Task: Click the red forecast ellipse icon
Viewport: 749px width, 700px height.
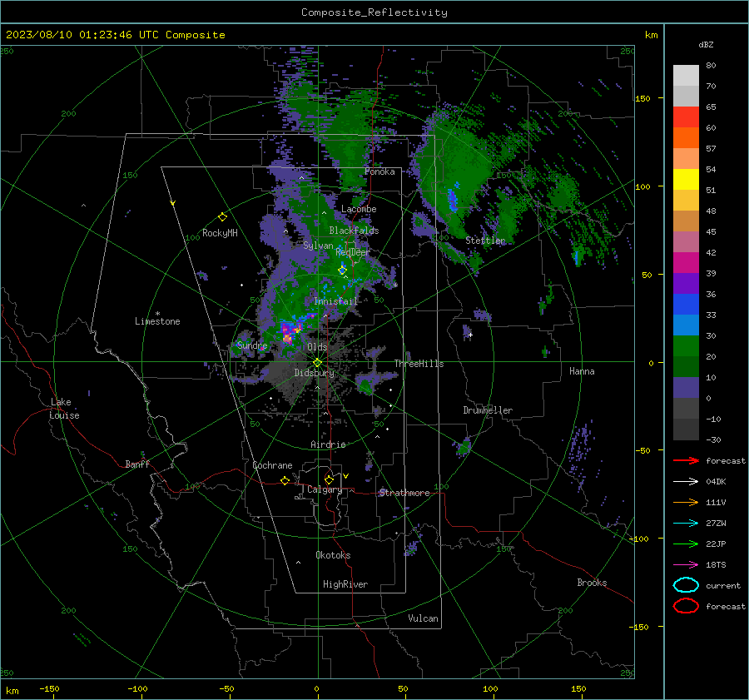Action: (x=686, y=606)
